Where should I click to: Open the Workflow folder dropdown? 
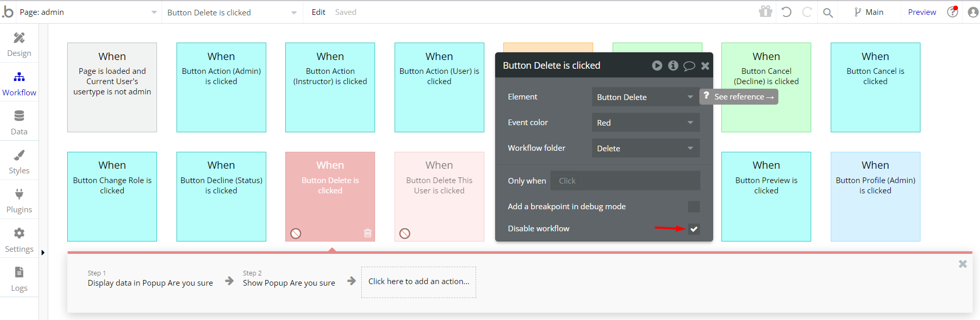645,148
